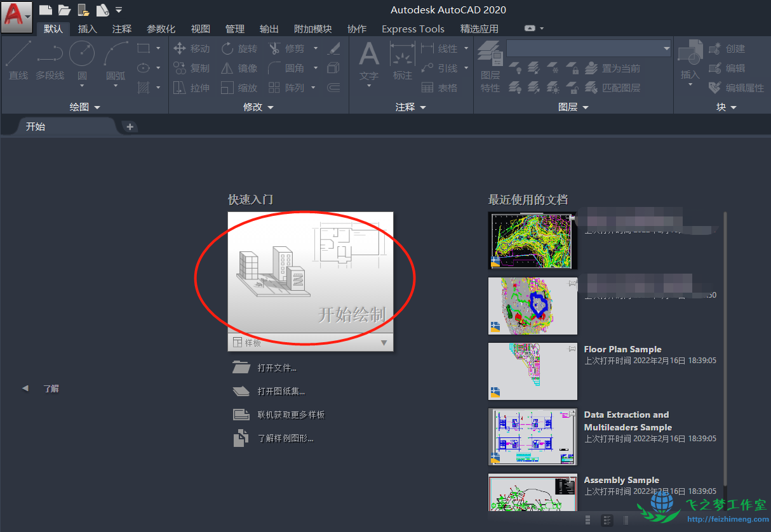The height and width of the screenshot is (532, 771).
Task: Click the Table (表格) tool
Action: click(x=439, y=88)
